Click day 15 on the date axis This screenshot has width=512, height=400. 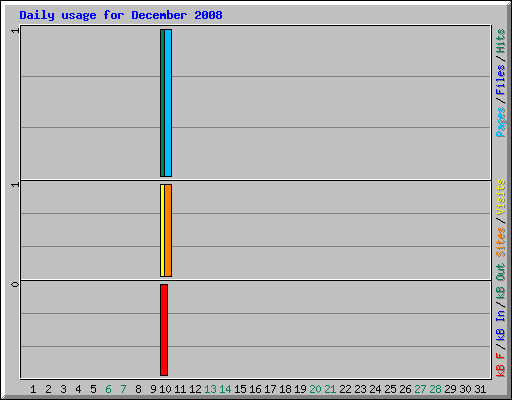pos(240,389)
